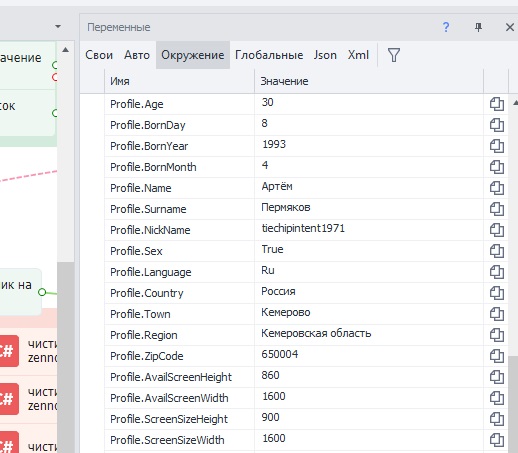Open the Xml variables tab

click(358, 55)
